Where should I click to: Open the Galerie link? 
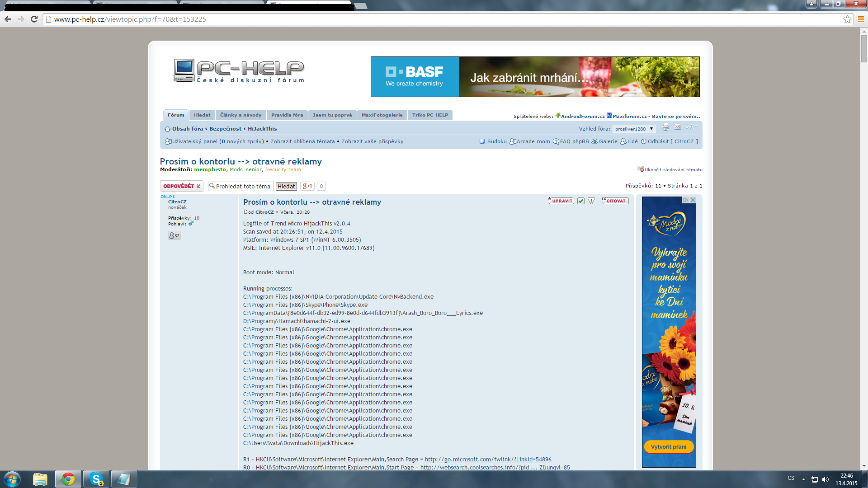608,141
